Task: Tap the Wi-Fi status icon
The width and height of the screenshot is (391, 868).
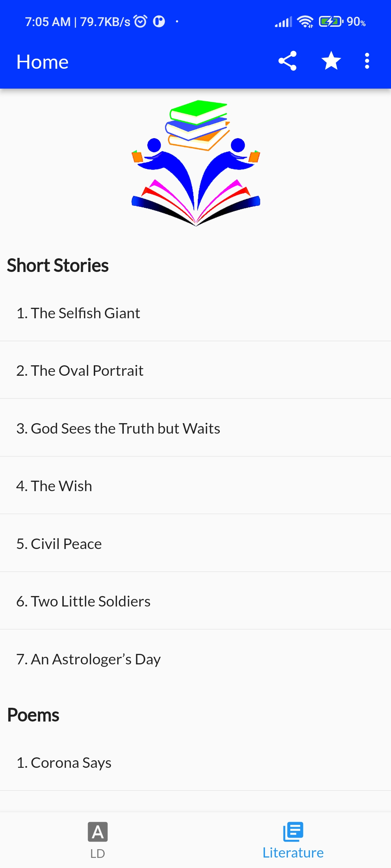Action: point(305,22)
